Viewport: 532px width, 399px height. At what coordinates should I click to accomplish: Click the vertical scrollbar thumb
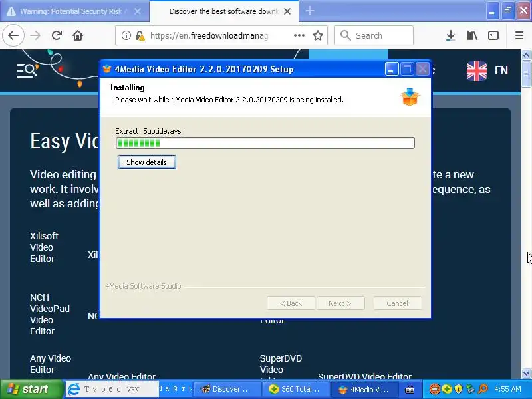pos(526,74)
